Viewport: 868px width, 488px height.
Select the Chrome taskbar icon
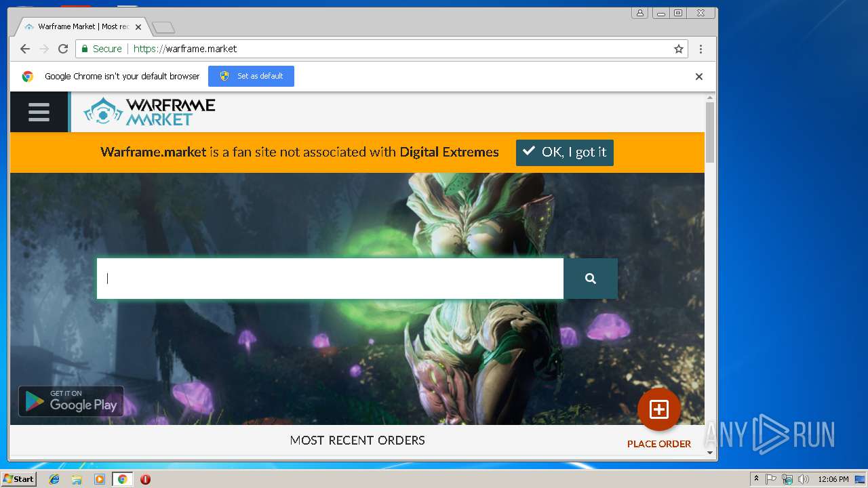click(x=122, y=479)
